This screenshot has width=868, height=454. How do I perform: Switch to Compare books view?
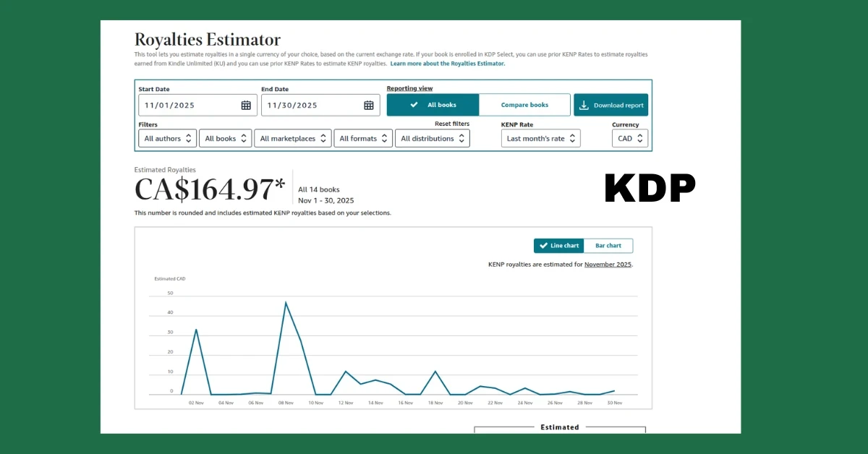click(524, 105)
